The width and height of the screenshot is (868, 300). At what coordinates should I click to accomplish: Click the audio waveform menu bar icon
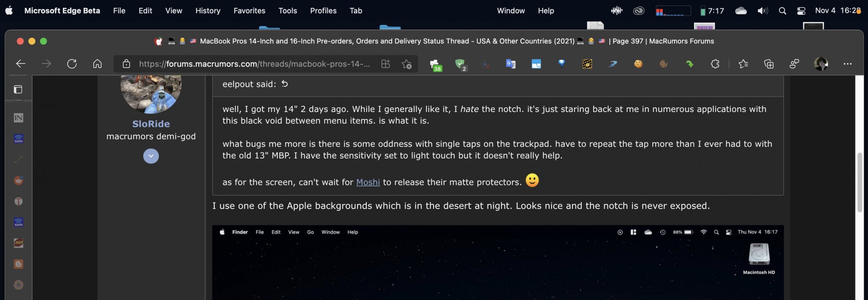pyautogui.click(x=617, y=11)
